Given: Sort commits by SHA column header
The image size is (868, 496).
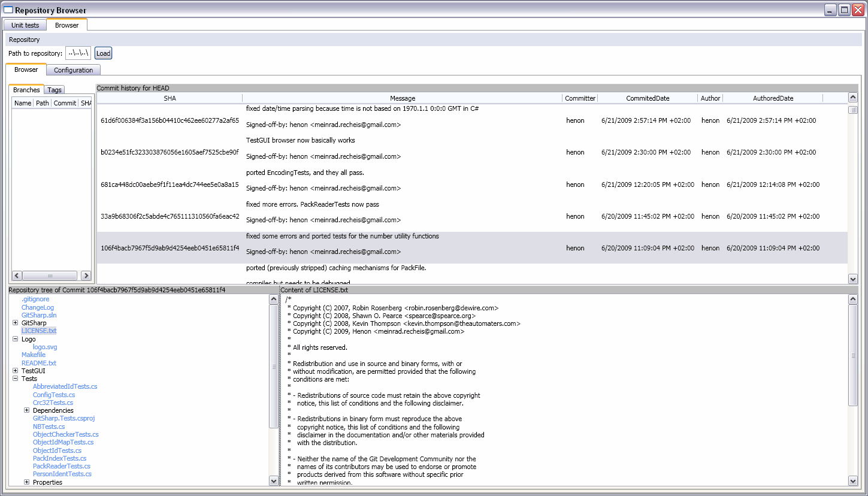Looking at the screenshot, I should pos(170,98).
